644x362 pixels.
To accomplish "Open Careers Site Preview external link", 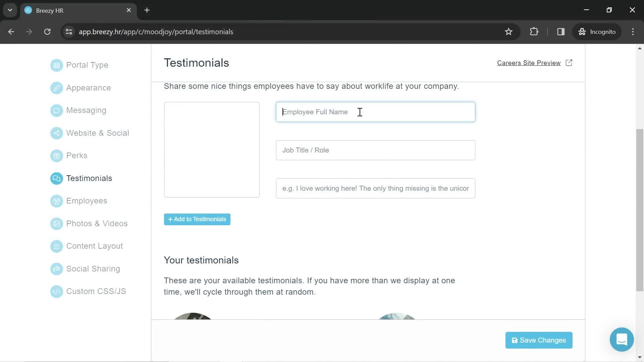I will click(x=534, y=63).
